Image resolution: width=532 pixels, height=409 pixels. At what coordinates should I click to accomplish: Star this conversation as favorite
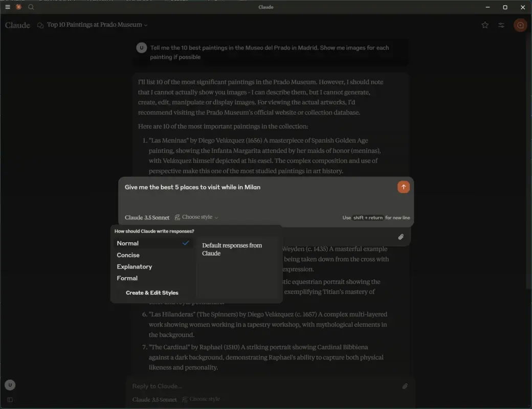pos(485,25)
